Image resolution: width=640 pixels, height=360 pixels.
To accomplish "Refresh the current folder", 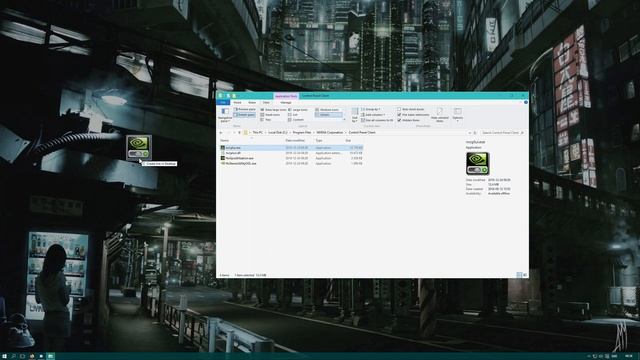I will click(x=475, y=133).
